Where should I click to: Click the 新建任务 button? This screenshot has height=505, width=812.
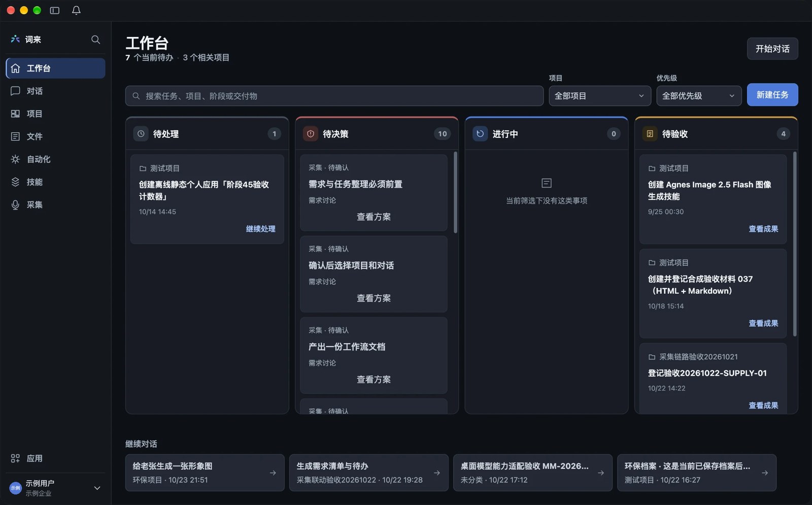click(772, 95)
